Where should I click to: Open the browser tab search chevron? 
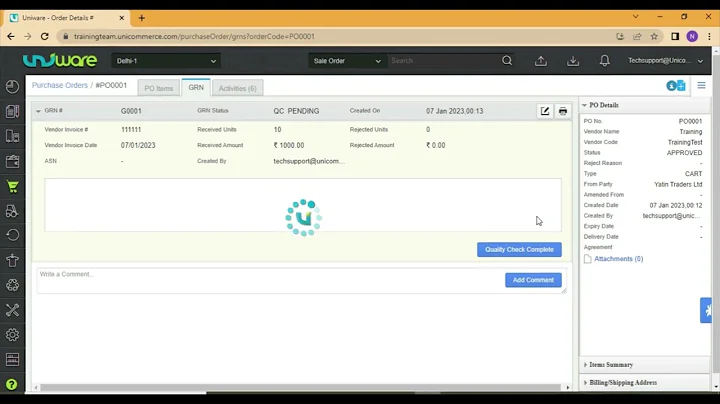[x=636, y=17]
